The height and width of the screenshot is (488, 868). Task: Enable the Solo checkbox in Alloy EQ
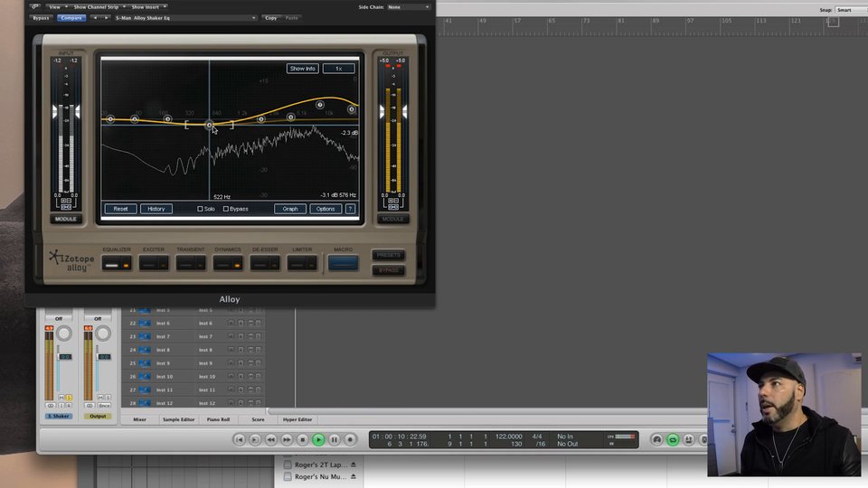coord(200,209)
